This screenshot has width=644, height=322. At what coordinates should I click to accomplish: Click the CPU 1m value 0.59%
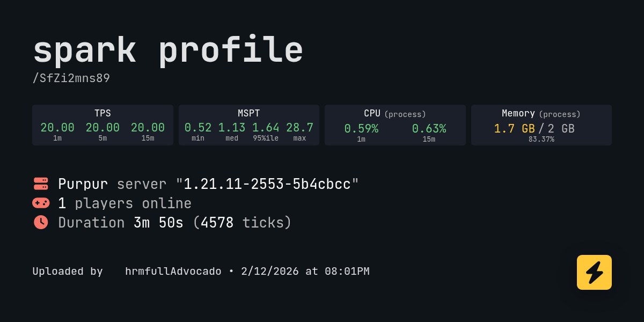click(361, 129)
